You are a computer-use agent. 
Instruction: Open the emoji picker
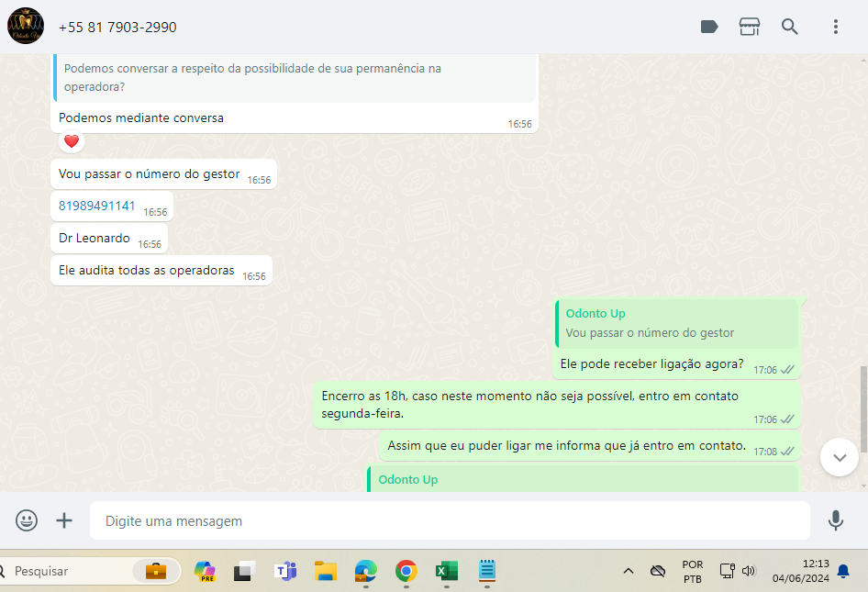(x=27, y=520)
